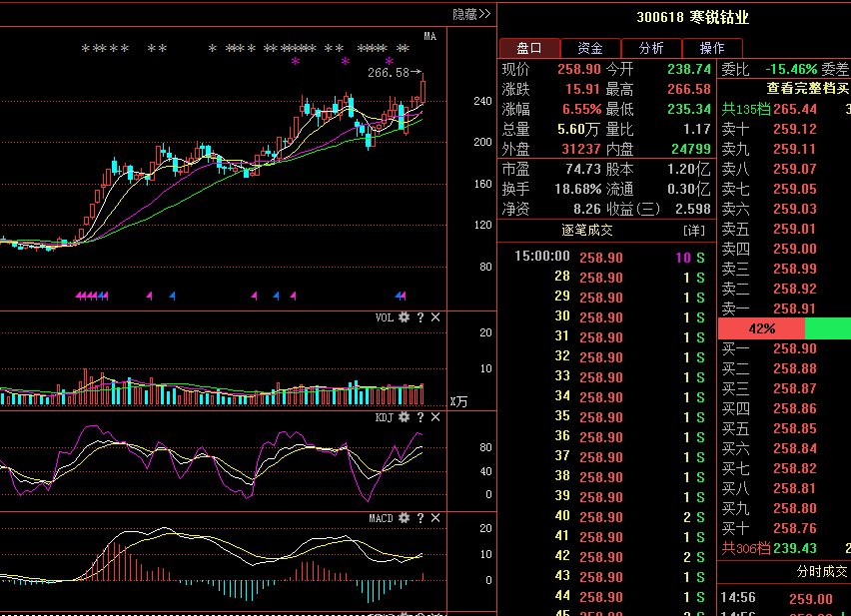Select the 分析 tab
This screenshot has height=616, width=851.
coord(651,48)
